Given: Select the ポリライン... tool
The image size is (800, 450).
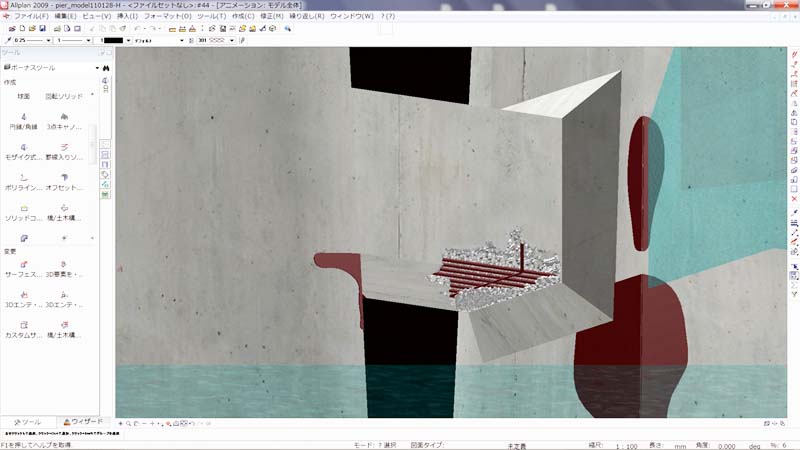Looking at the screenshot, I should 23,183.
